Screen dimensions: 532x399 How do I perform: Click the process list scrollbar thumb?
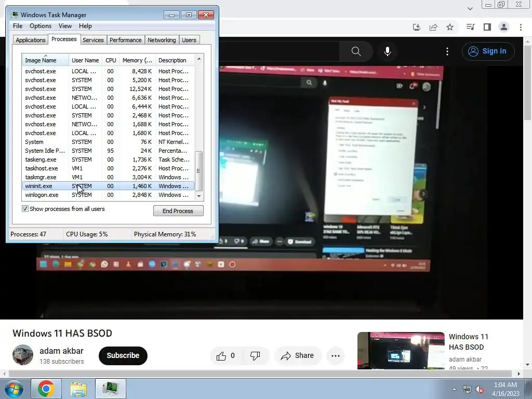[199, 171]
